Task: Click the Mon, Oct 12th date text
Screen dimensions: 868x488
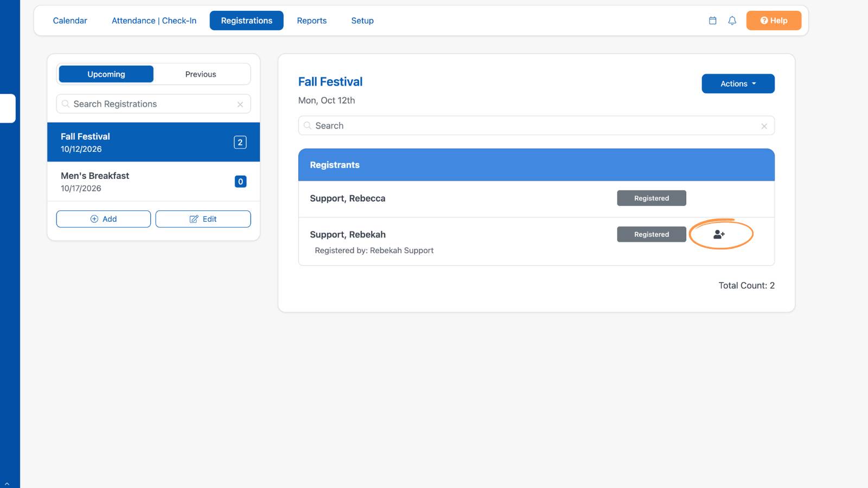Action: tap(327, 100)
